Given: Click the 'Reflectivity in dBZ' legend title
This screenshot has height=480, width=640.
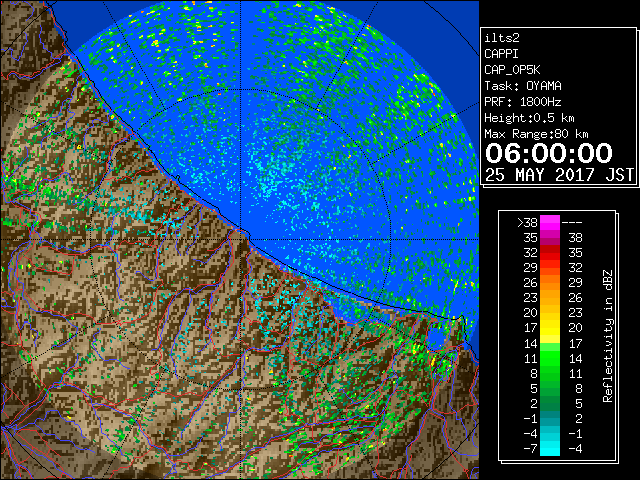Looking at the screenshot, I should pyautogui.click(x=608, y=336).
